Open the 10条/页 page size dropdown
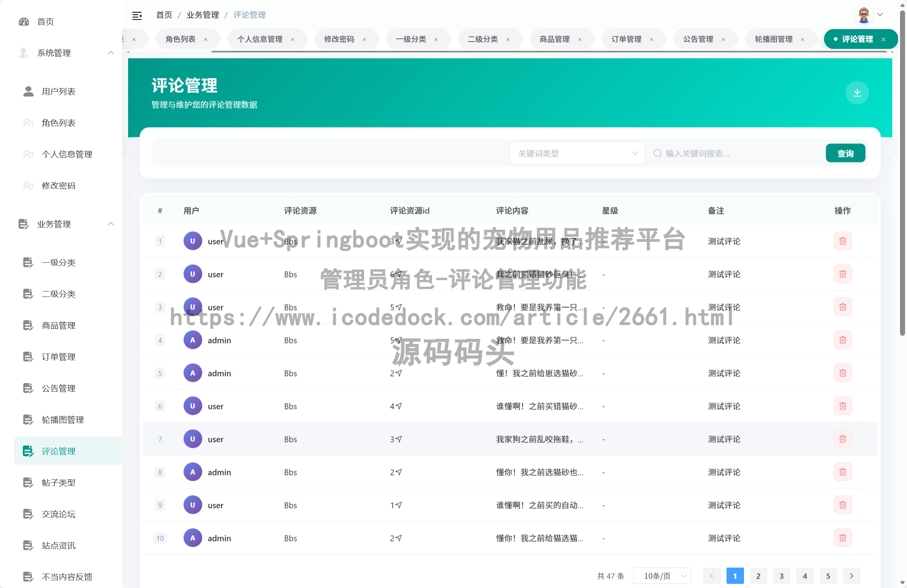Viewport: 907px width, 588px height. click(662, 576)
